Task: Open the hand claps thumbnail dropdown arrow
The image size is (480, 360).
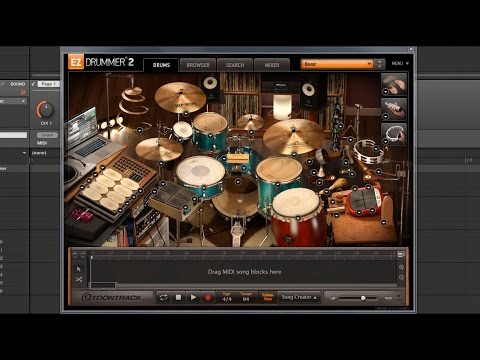Action: (385, 91)
